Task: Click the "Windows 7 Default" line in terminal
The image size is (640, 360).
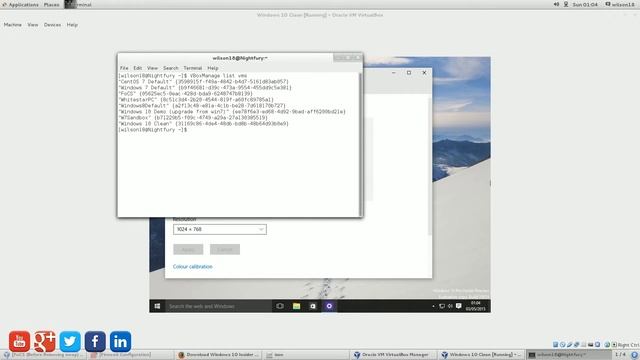Action: pos(205,88)
